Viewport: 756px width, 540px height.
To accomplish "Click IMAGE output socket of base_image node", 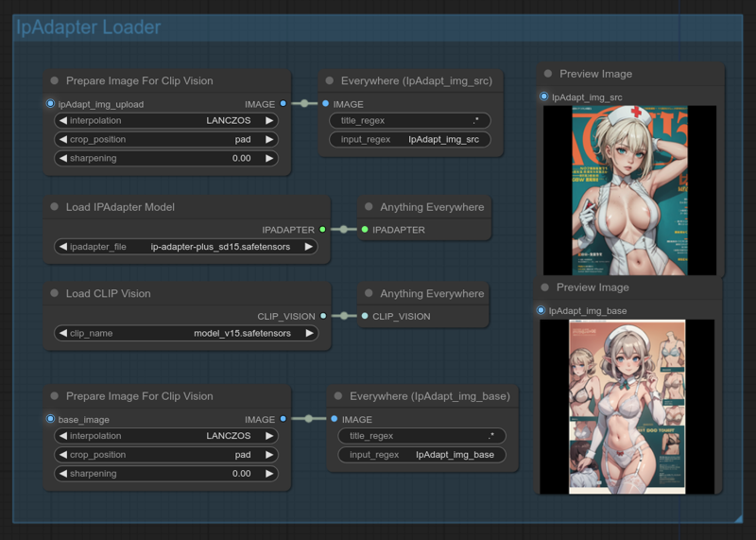I will point(283,418).
